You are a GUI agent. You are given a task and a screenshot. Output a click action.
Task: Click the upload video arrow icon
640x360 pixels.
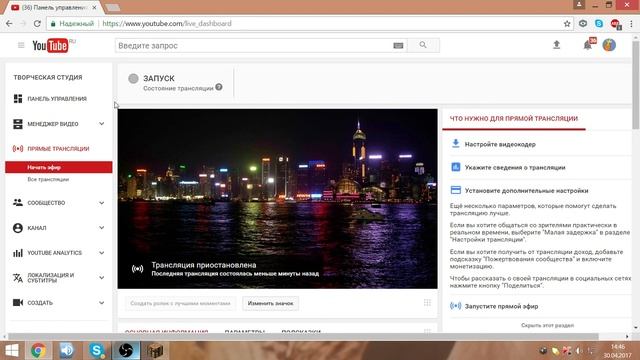(556, 45)
